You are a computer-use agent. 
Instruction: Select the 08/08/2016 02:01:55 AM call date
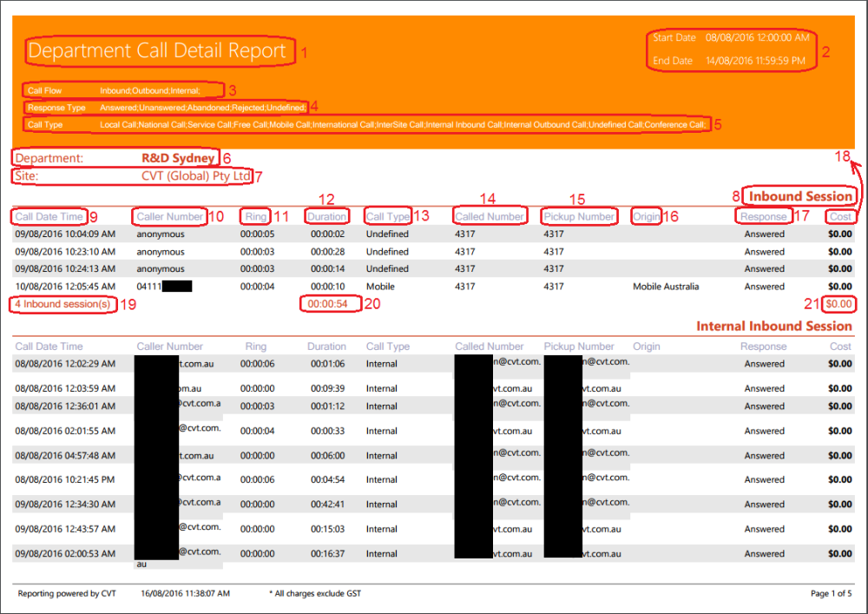coord(65,432)
